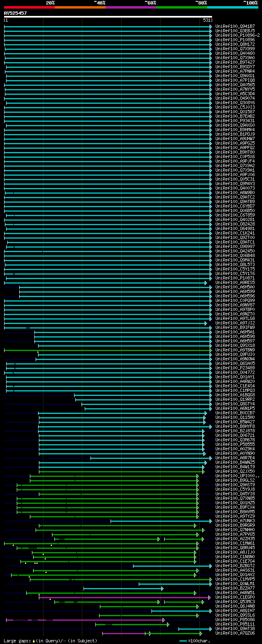Click the UniRef100_C5Y9J8 label

tap(235, 489)
